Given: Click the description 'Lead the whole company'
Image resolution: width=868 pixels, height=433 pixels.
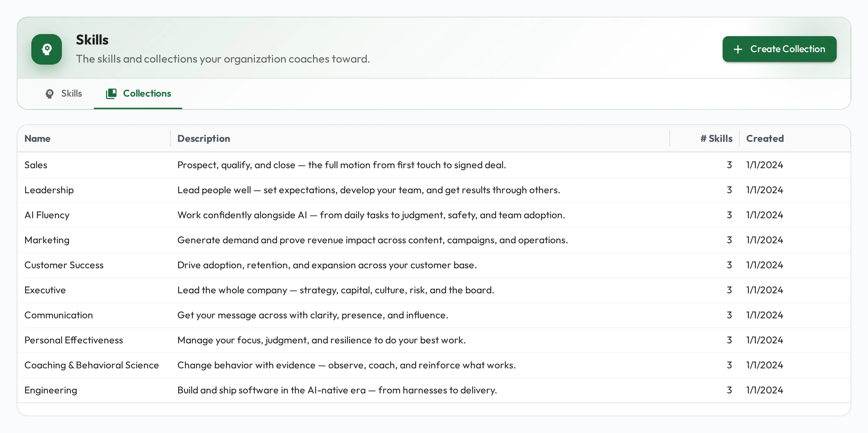Looking at the screenshot, I should (336, 290).
